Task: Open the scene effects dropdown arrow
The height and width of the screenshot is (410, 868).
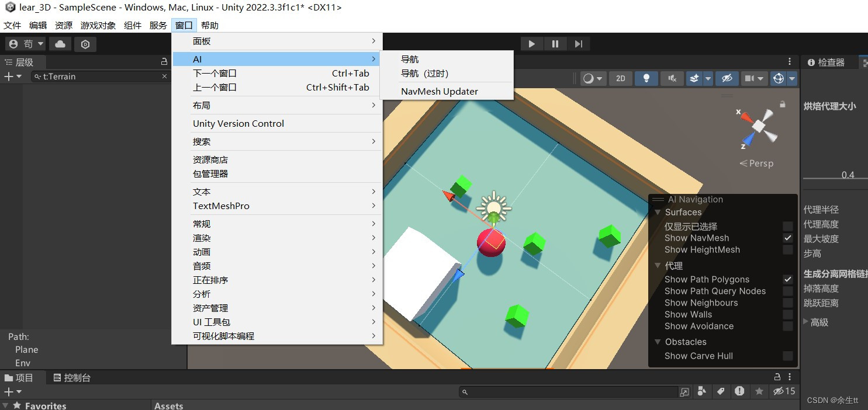Action: pyautogui.click(x=708, y=78)
